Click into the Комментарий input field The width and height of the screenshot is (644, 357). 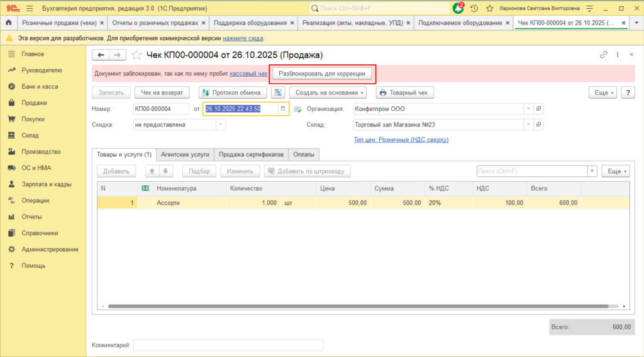click(x=228, y=345)
